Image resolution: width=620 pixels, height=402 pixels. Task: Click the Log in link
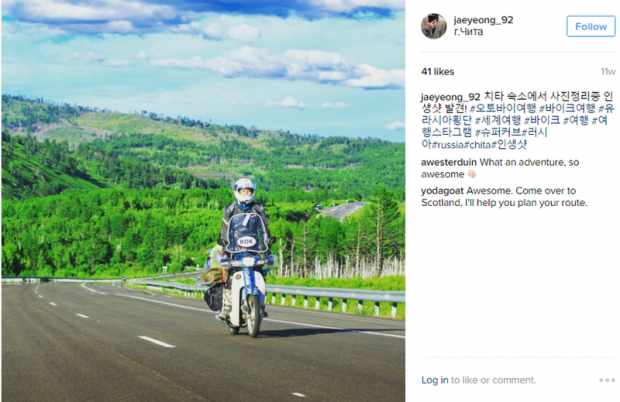click(x=435, y=380)
